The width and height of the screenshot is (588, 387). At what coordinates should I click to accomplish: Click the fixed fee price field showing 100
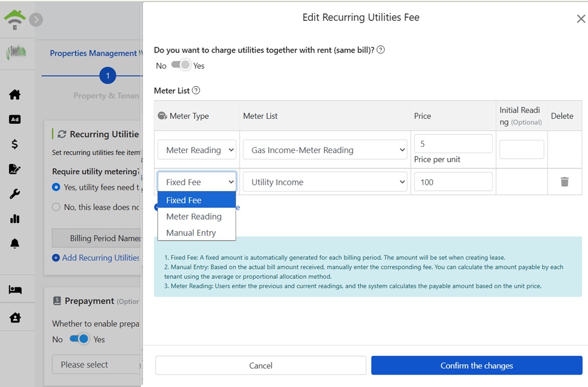tap(453, 182)
